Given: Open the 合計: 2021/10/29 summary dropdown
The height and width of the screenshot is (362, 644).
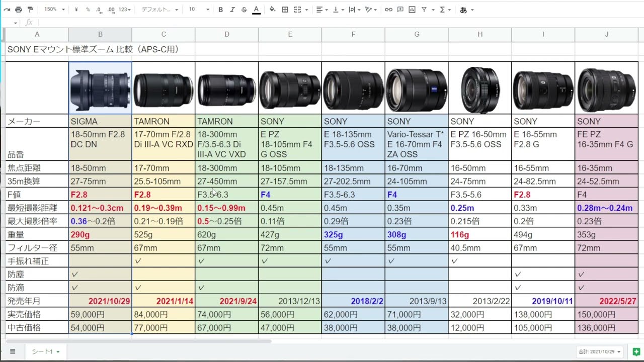Looking at the screenshot, I should 600,351.
